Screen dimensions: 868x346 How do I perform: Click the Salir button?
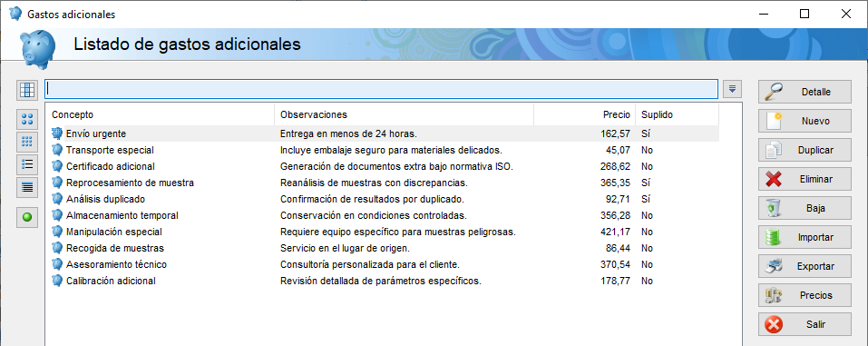(805, 324)
